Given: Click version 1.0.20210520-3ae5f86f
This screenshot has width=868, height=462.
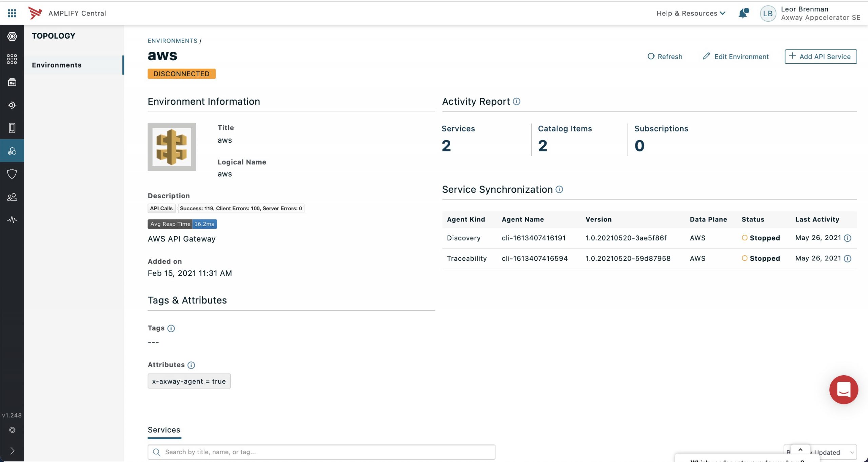Looking at the screenshot, I should pos(626,238).
